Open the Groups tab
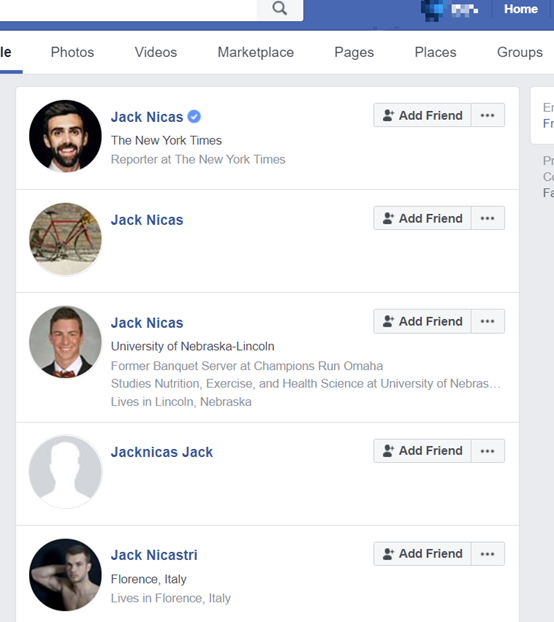Image resolution: width=554 pixels, height=622 pixels. click(520, 52)
